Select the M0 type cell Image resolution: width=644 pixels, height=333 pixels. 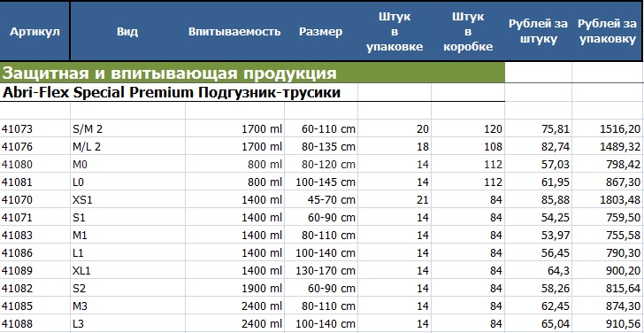(x=127, y=165)
